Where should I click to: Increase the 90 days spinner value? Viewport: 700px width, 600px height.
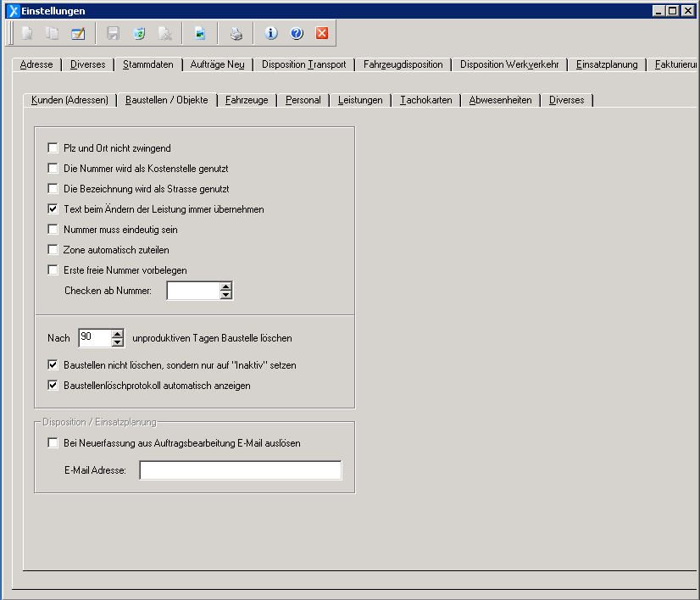117,334
